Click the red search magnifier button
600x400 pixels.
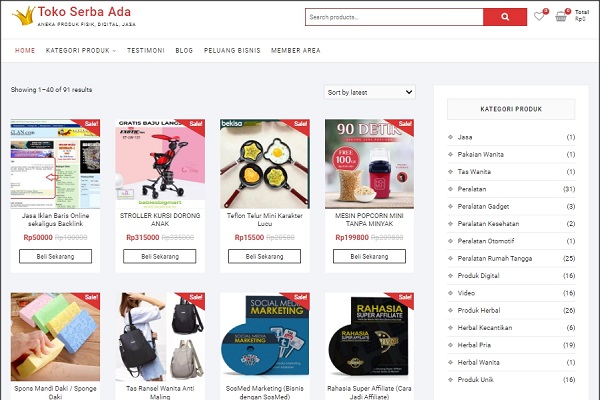click(x=505, y=17)
